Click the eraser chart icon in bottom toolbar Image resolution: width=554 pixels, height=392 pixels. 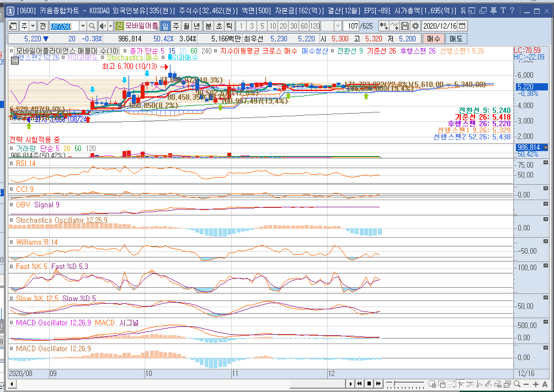pos(498,384)
